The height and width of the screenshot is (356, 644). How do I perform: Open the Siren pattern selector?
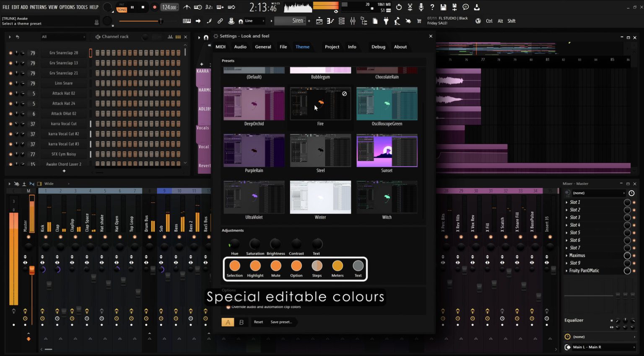(x=290, y=21)
